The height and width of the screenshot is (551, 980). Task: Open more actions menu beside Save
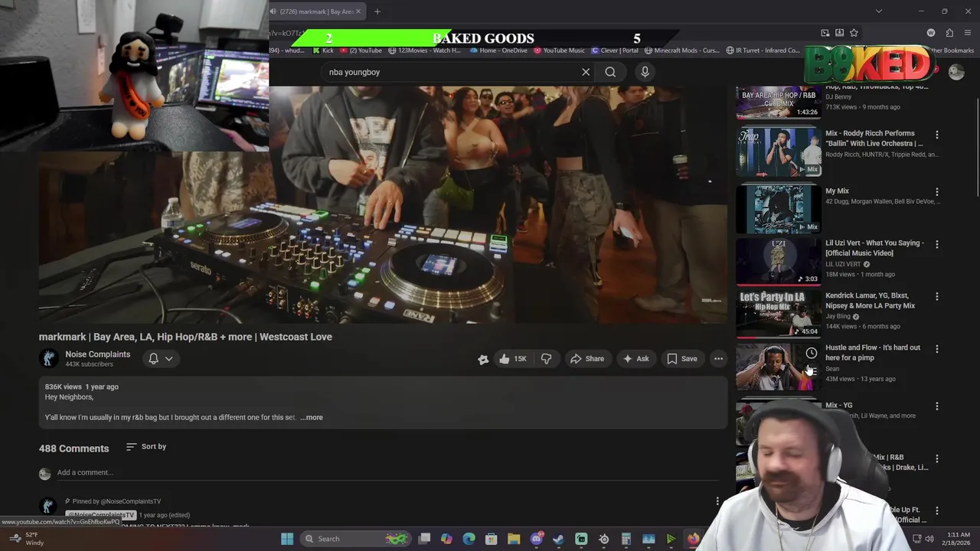[718, 358]
